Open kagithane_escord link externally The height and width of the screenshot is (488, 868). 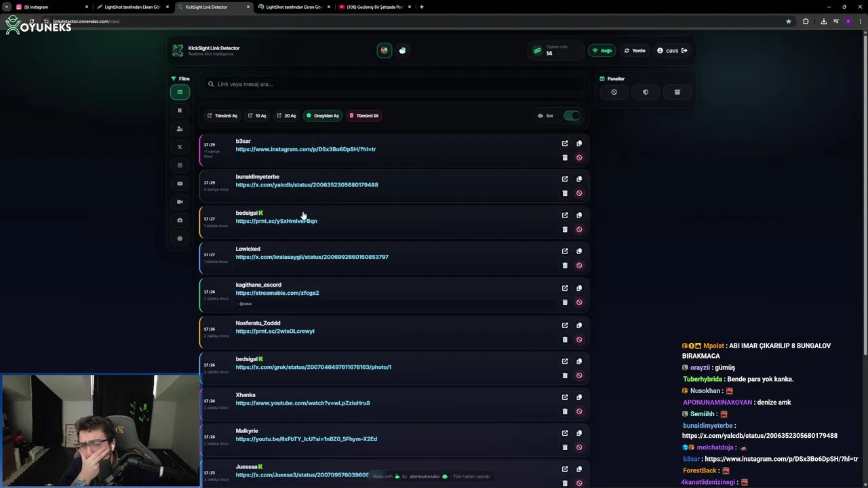pyautogui.click(x=565, y=288)
